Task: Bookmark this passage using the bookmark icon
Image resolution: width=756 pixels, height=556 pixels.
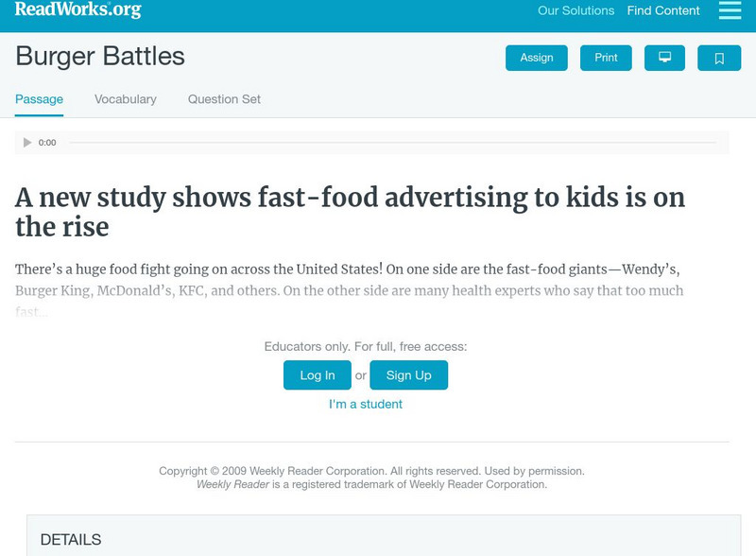Action: (x=720, y=58)
